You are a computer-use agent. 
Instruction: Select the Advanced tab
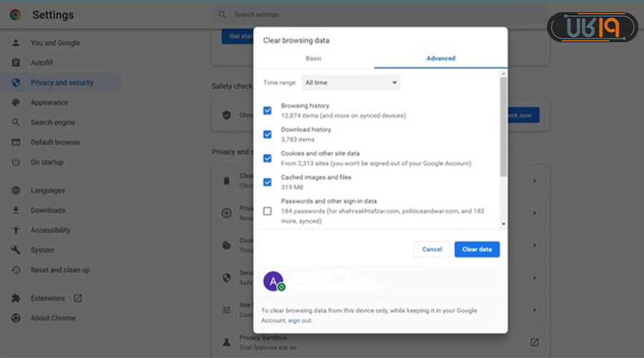click(x=441, y=59)
